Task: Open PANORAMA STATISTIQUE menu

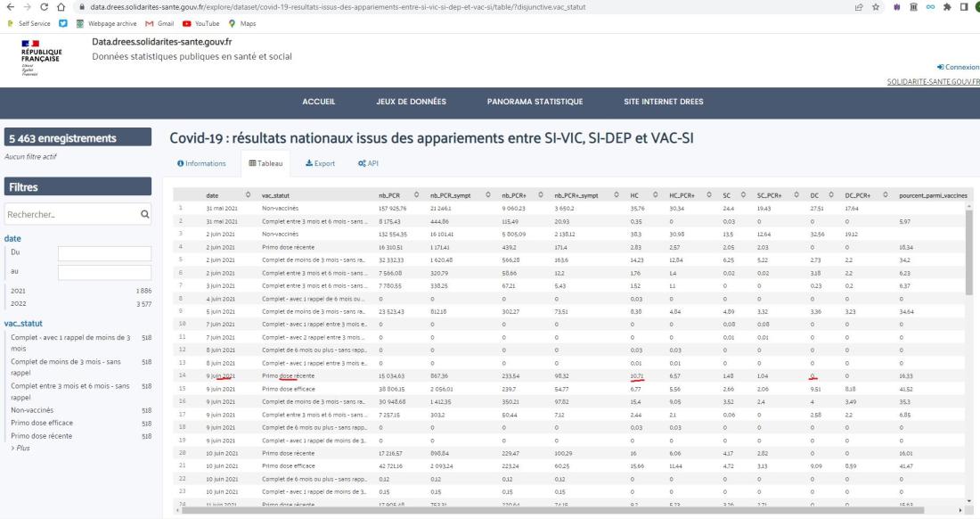Action: click(535, 102)
